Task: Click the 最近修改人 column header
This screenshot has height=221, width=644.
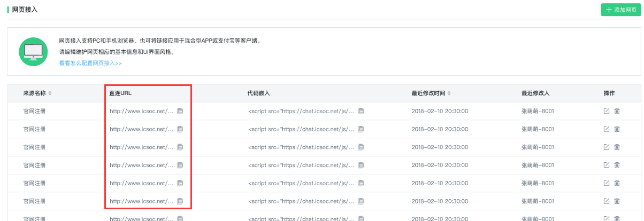Action: (x=535, y=93)
